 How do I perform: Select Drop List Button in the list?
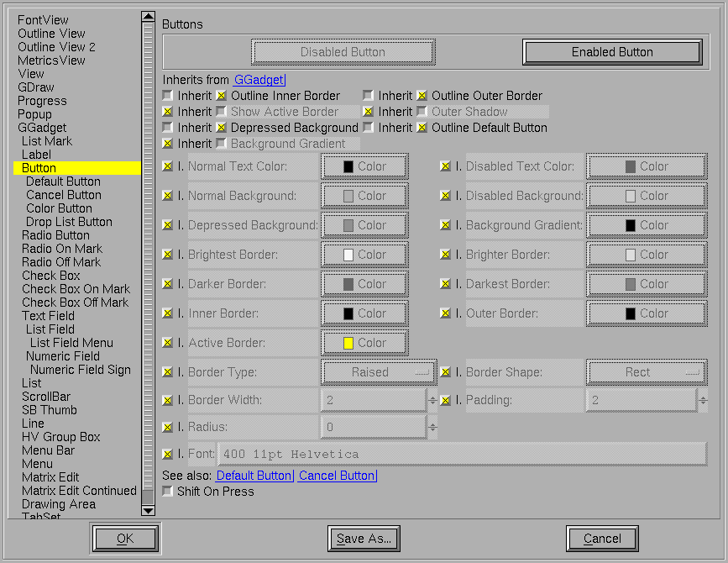tap(69, 222)
